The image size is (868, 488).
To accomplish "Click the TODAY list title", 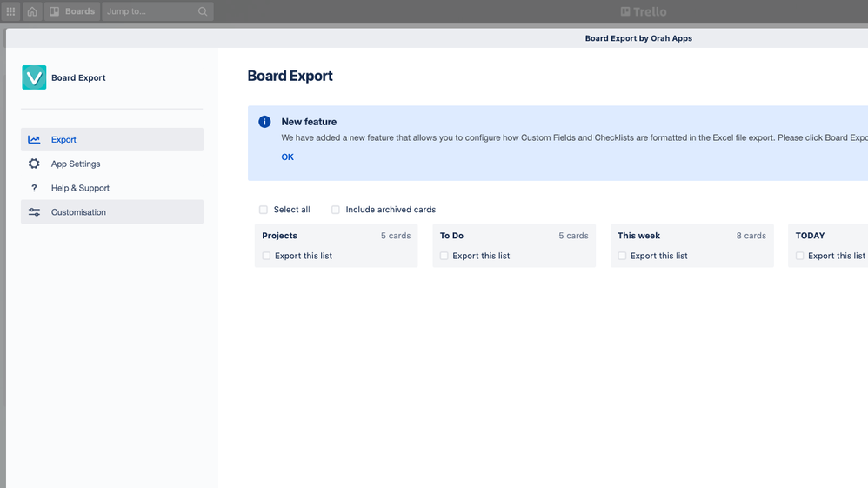I will pos(810,236).
